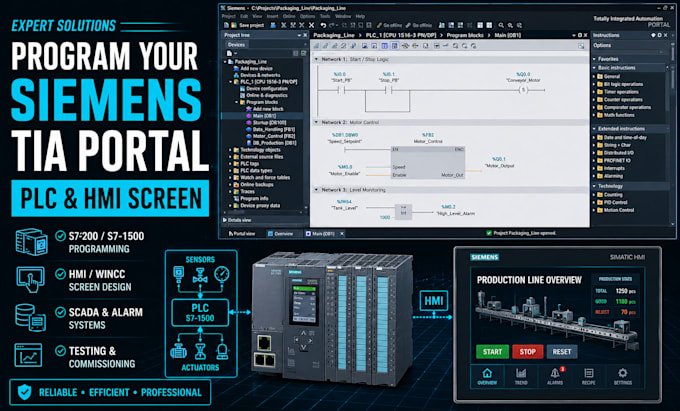This screenshot has height=411, width=680.
Task: Close the Main [OB1] bottom tab
Action: point(342,234)
